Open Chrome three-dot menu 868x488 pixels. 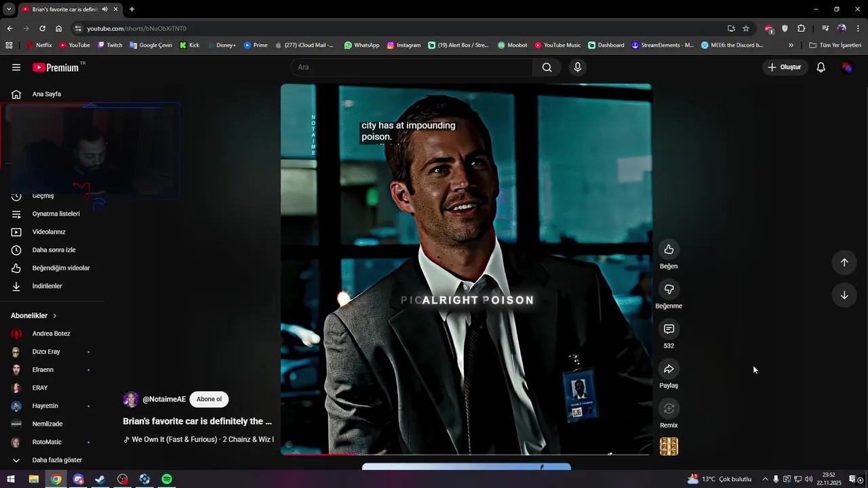(x=859, y=28)
